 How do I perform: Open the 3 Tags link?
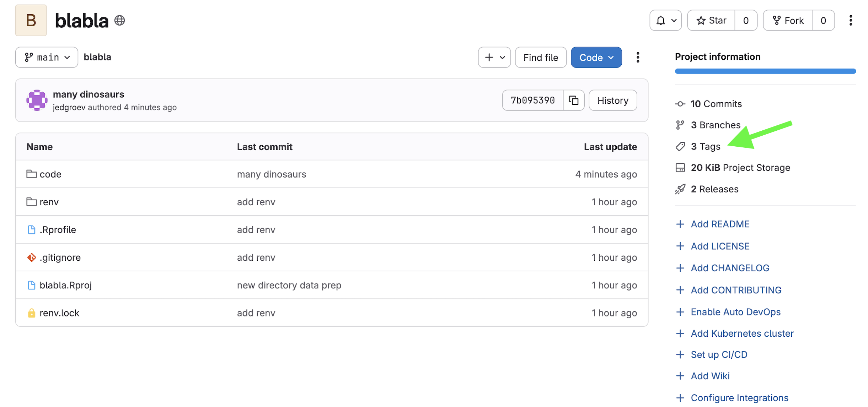pos(705,146)
